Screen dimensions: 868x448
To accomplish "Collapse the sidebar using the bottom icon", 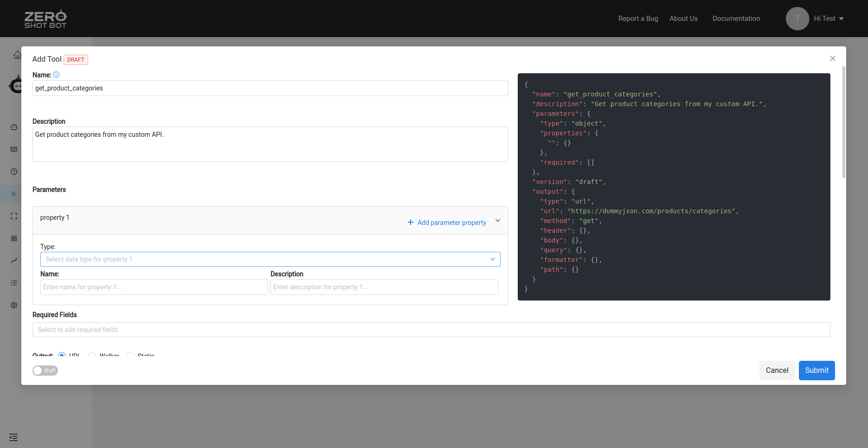I will [14, 437].
